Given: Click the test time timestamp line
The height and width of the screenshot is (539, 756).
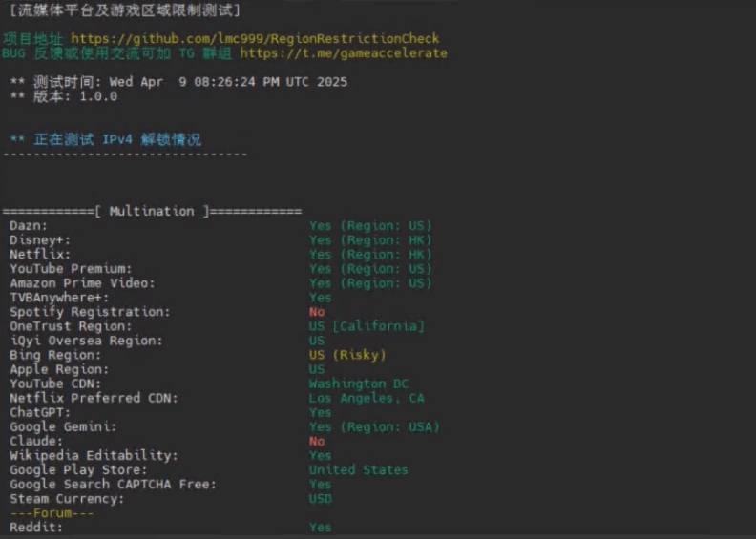Looking at the screenshot, I should coord(178,82).
